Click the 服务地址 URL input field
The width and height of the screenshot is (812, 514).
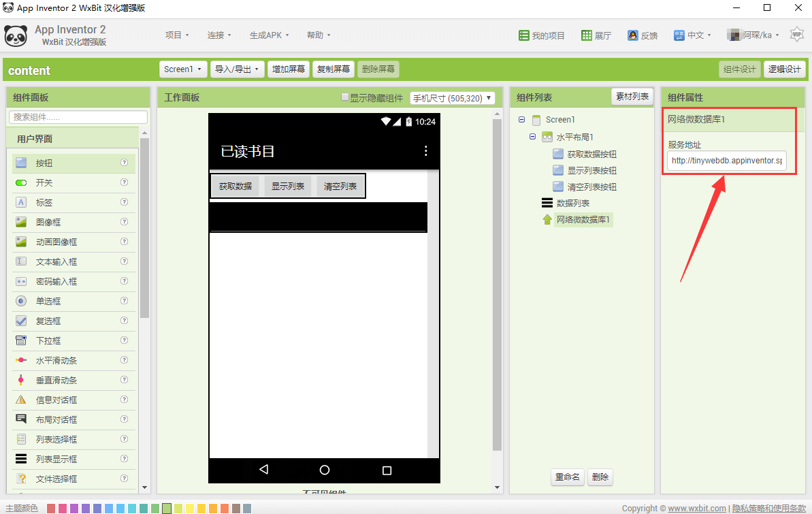click(x=726, y=161)
